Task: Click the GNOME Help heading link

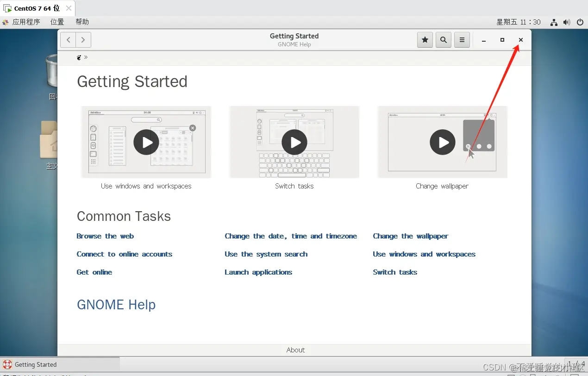Action: coord(116,305)
